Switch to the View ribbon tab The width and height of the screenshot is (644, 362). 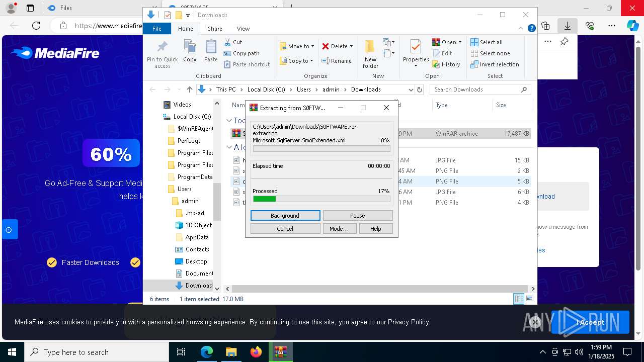(x=243, y=29)
